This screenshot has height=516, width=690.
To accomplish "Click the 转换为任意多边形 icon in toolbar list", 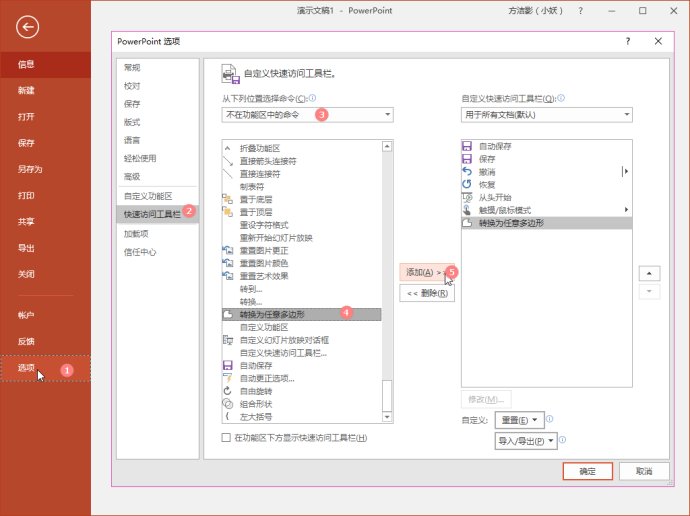I will pos(467,223).
